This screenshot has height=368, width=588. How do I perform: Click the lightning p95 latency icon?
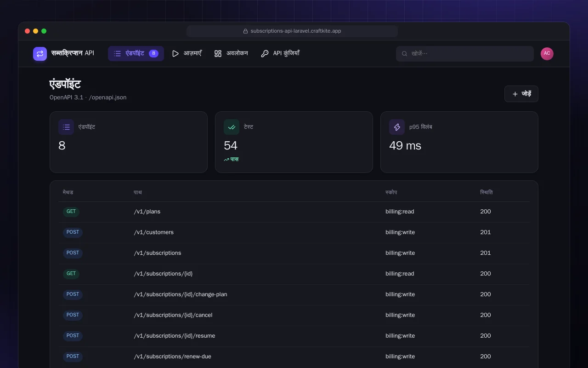pyautogui.click(x=397, y=127)
